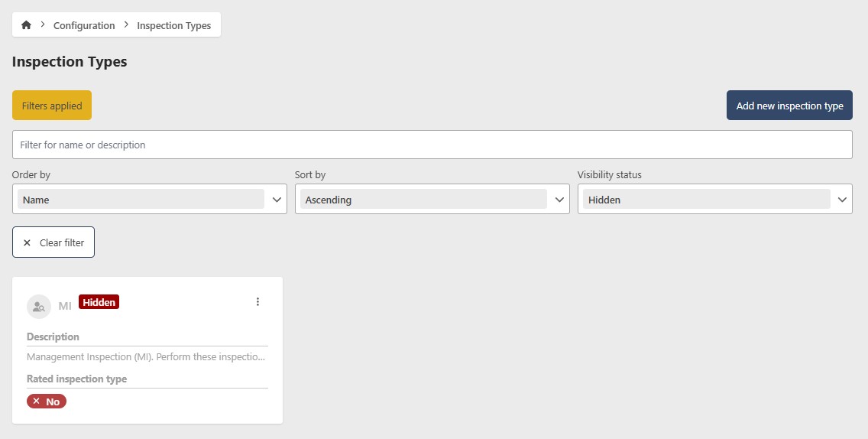Click the Description label in MI card
This screenshot has height=439, width=868.
coord(53,337)
